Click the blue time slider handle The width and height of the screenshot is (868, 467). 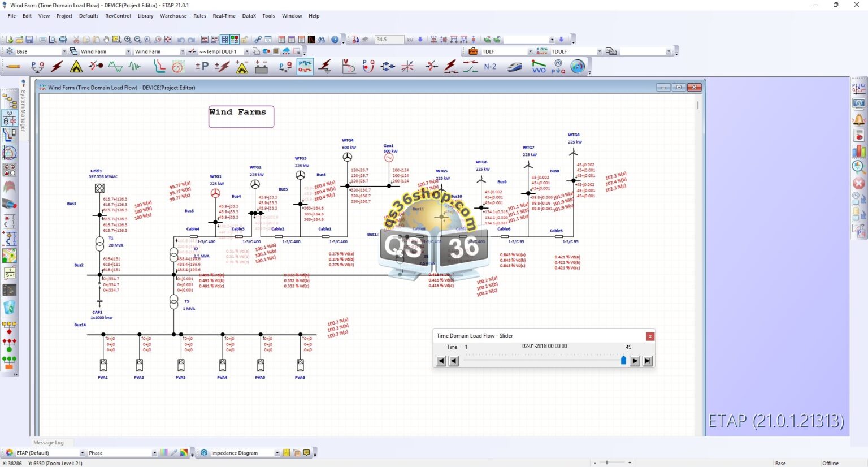pos(623,360)
